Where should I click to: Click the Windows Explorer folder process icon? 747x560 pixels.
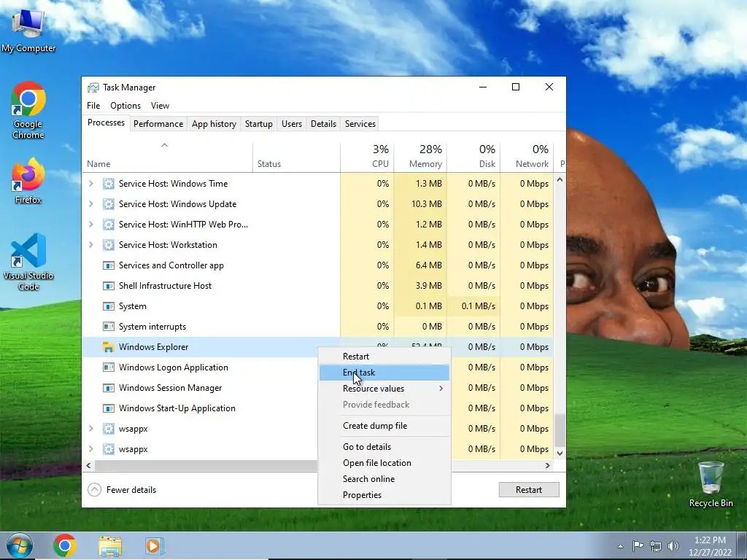(108, 347)
